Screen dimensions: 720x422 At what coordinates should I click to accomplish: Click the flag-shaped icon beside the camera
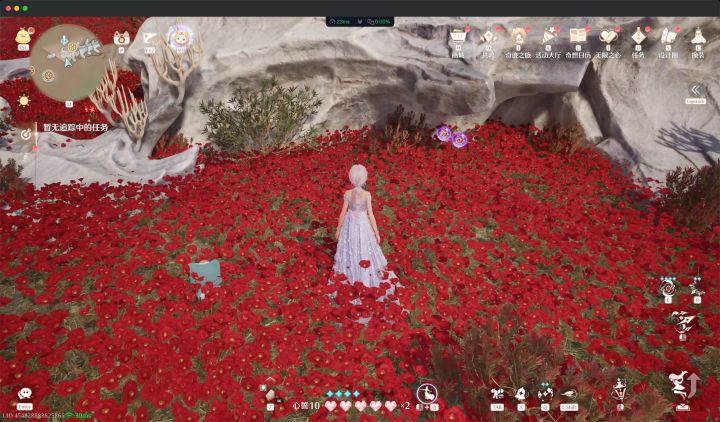149,38
